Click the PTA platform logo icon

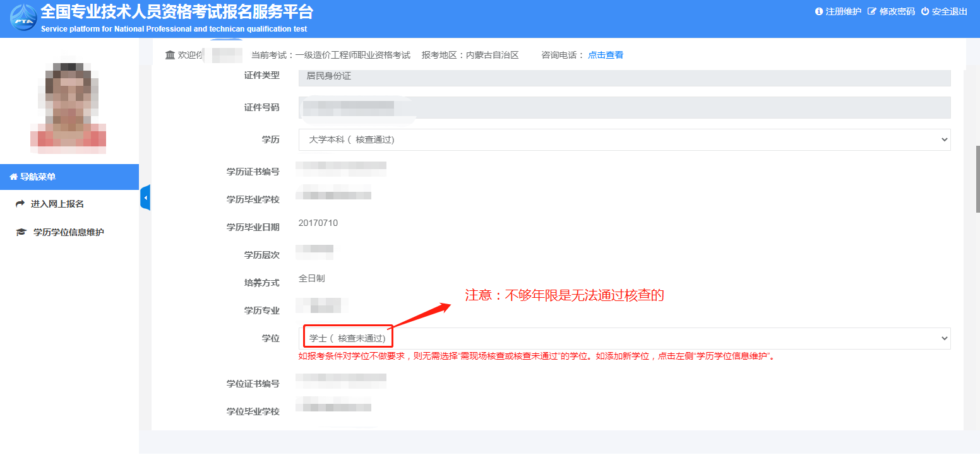click(23, 18)
